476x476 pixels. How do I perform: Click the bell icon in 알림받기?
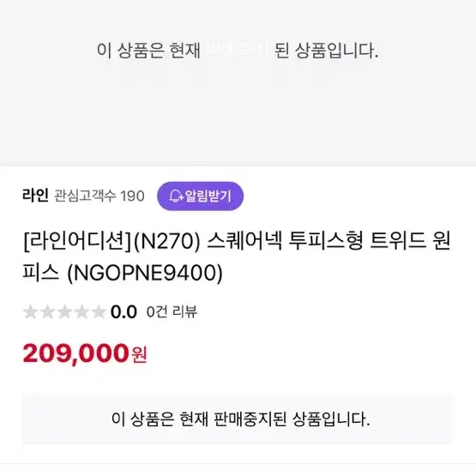click(x=176, y=196)
